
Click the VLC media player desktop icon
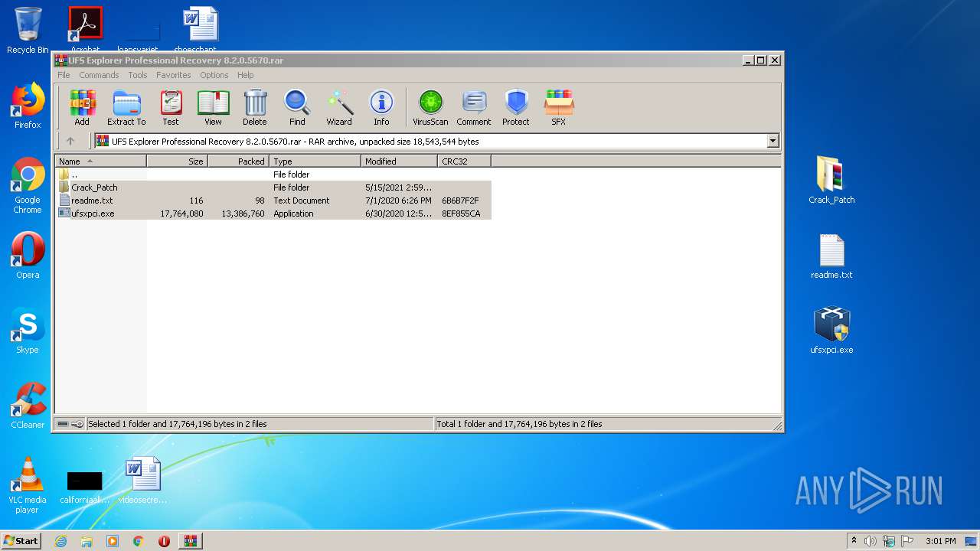pyautogui.click(x=28, y=485)
